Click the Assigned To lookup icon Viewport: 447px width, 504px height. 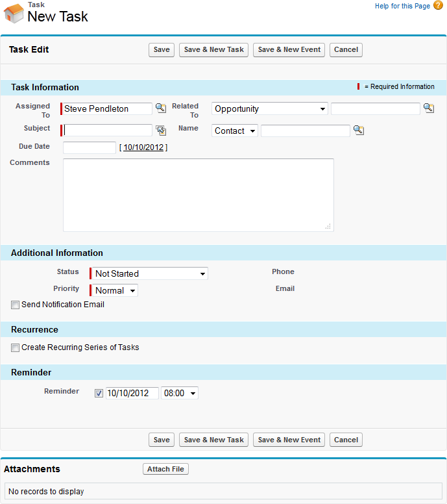tap(160, 108)
